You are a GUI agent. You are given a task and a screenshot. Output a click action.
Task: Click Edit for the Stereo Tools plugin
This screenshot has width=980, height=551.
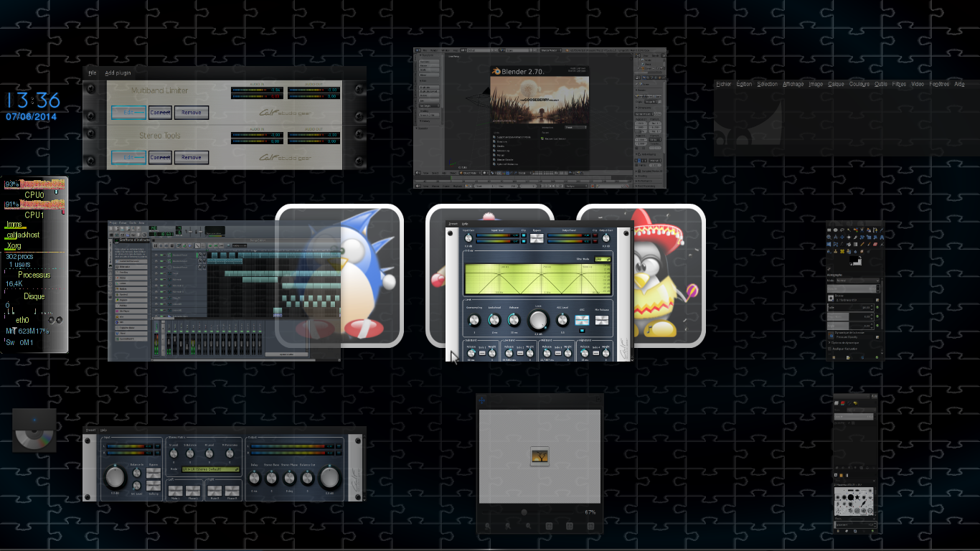click(128, 157)
